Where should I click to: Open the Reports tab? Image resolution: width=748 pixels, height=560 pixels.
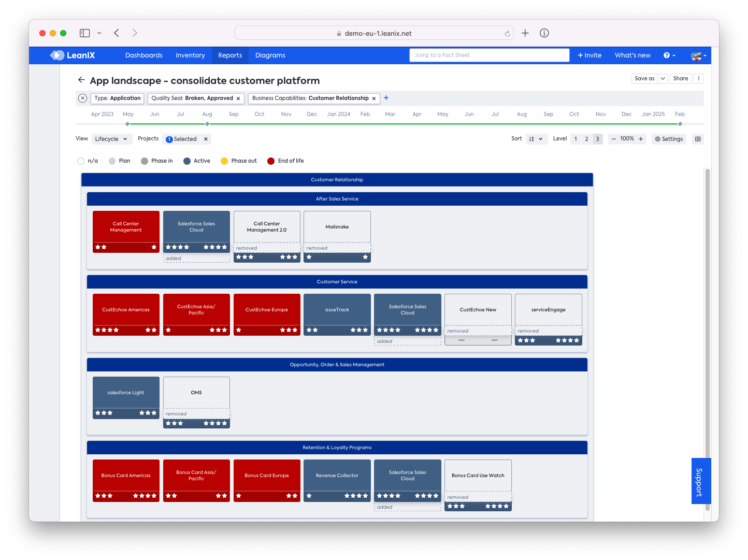coord(230,55)
